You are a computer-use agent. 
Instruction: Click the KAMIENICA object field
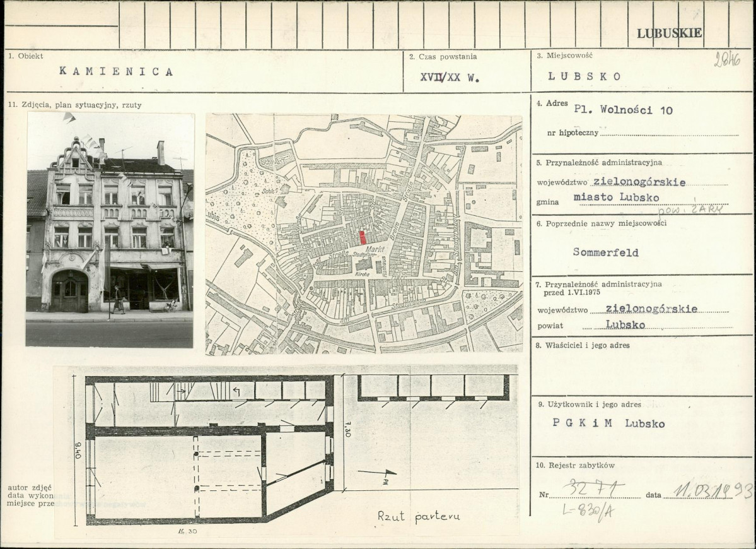116,71
